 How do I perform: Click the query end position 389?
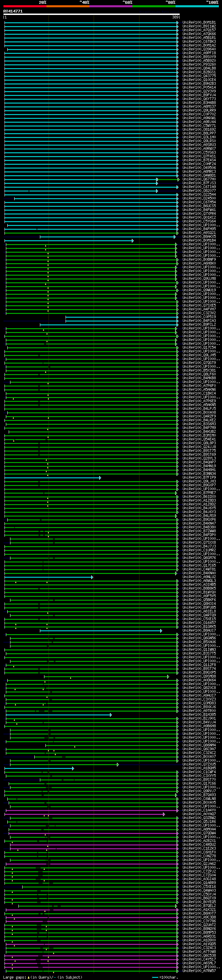coord(175,17)
